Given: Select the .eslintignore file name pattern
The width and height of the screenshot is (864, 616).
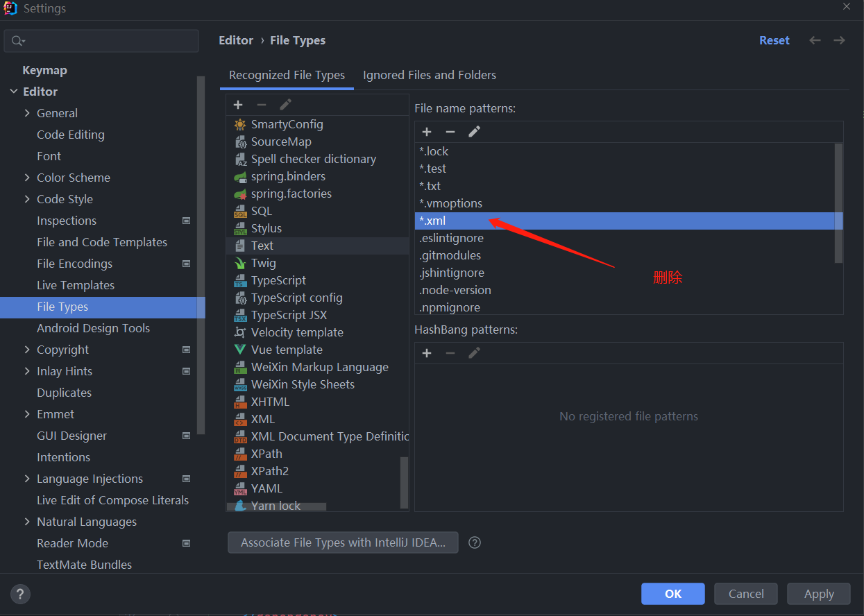Looking at the screenshot, I should [625, 238].
